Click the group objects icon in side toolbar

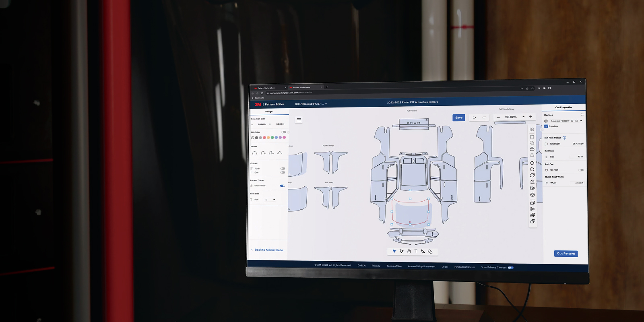(532, 130)
